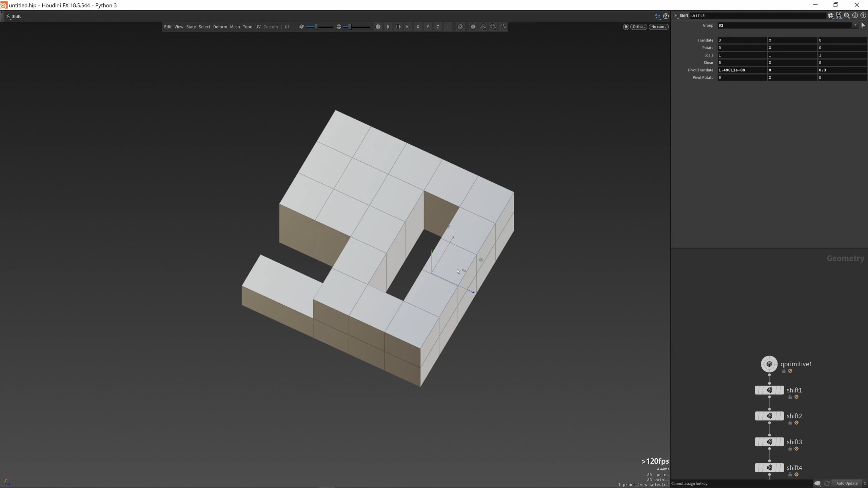The width and height of the screenshot is (868, 488).
Task: Open the Ortho view dropdown
Action: (638, 27)
